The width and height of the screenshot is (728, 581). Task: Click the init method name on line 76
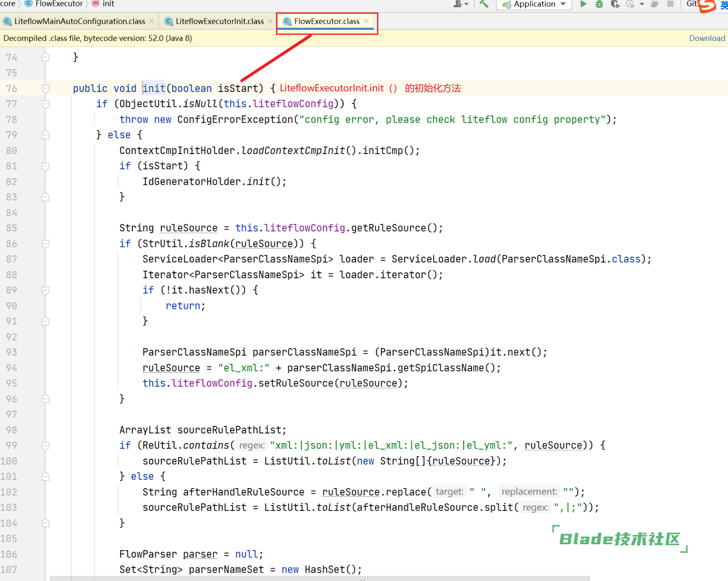pos(154,88)
